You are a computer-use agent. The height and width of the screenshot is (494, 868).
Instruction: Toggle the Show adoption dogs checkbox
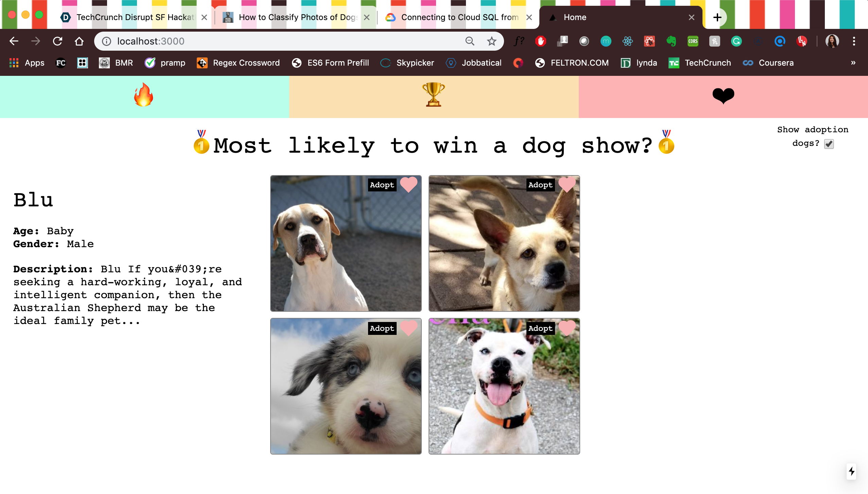pyautogui.click(x=829, y=144)
